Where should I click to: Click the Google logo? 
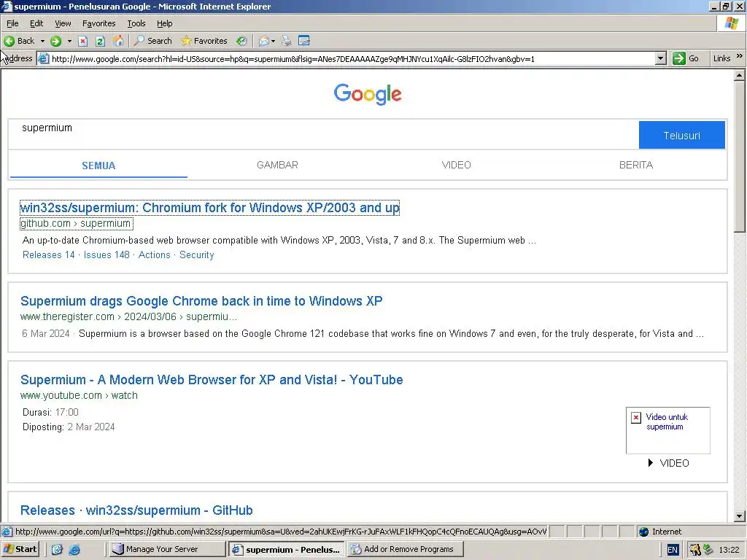point(368,94)
